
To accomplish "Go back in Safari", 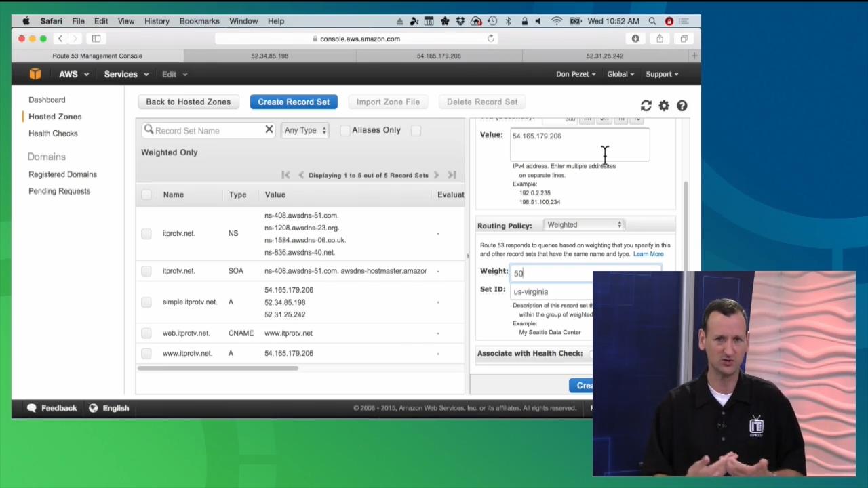I will [60, 39].
